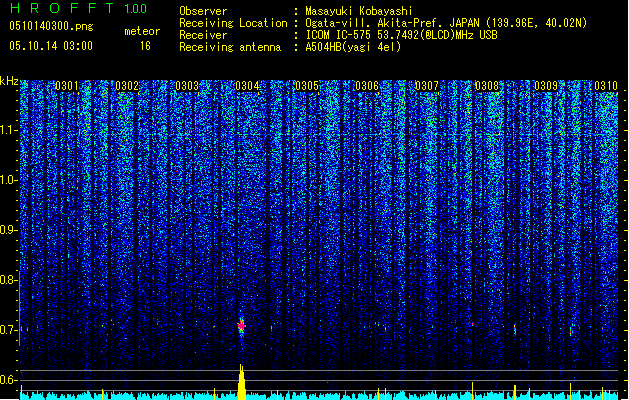Click the small meteor echo near 0308
The width and height of the screenshot is (629, 400).
pos(515,329)
